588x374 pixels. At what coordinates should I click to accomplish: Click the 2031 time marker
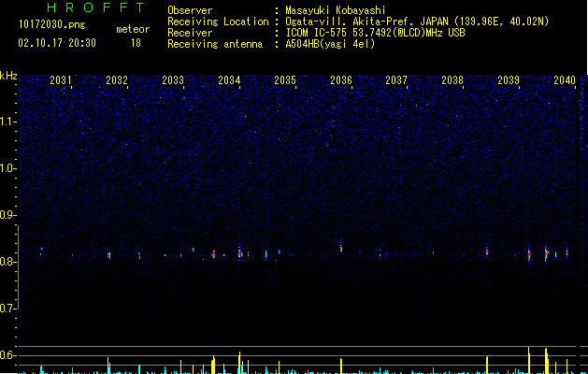pos(61,80)
